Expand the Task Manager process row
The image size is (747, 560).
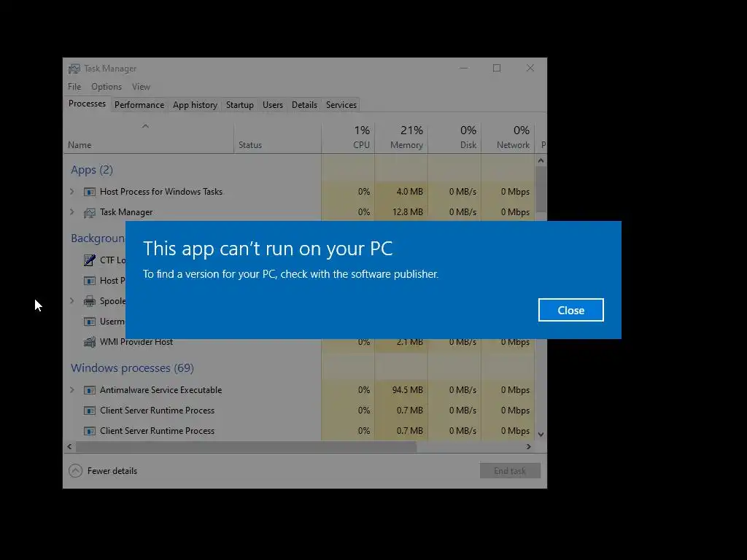point(72,212)
